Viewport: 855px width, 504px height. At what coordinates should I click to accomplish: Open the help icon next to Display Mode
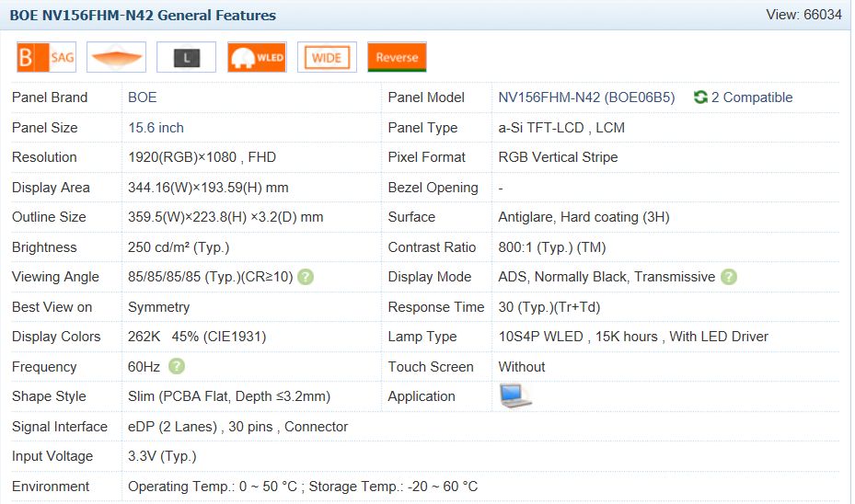coord(729,277)
